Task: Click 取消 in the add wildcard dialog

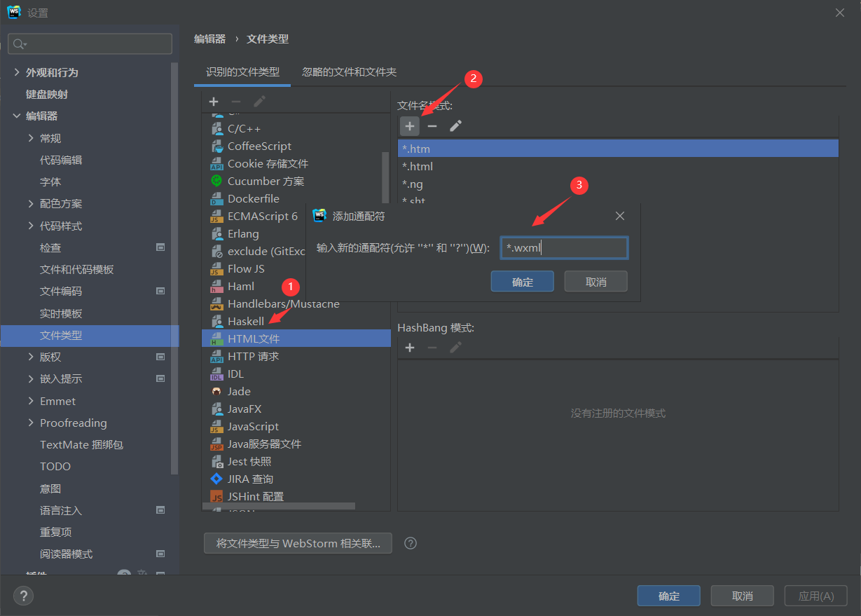Action: point(595,282)
